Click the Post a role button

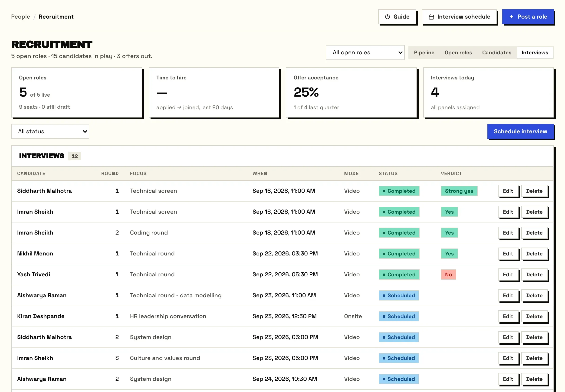(528, 17)
